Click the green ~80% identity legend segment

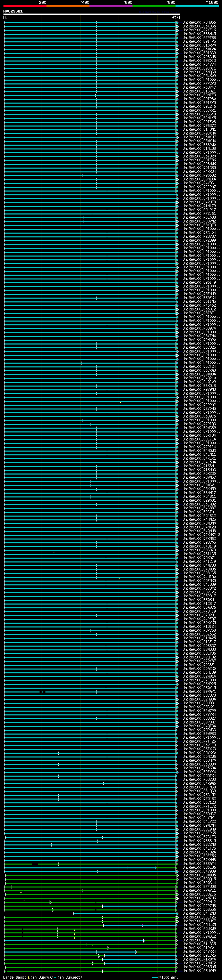click(x=154, y=6)
